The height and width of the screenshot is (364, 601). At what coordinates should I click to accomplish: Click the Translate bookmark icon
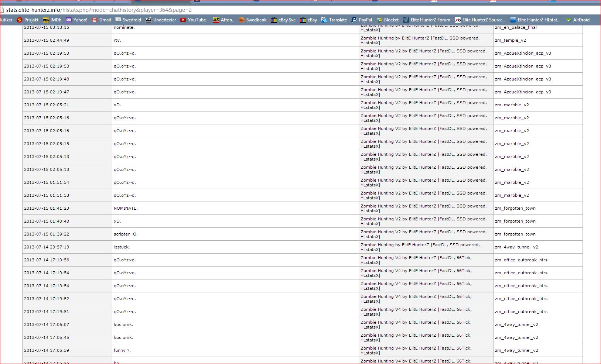[324, 20]
